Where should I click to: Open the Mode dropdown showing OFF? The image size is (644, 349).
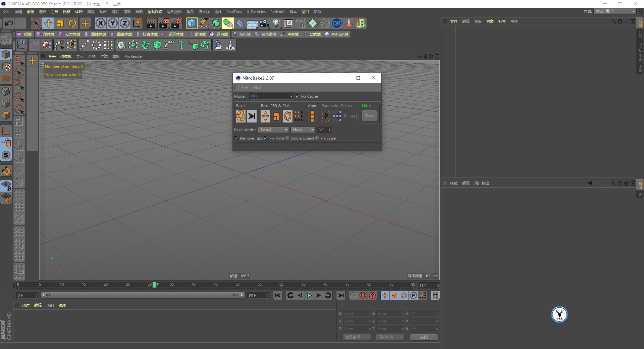[271, 96]
